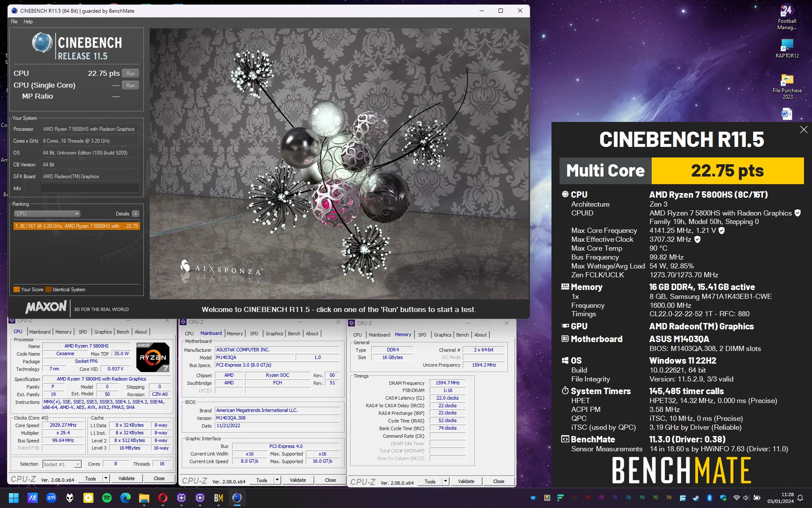This screenshot has width=812, height=508.
Task: Select the Word document desktop icon
Action: [787, 113]
